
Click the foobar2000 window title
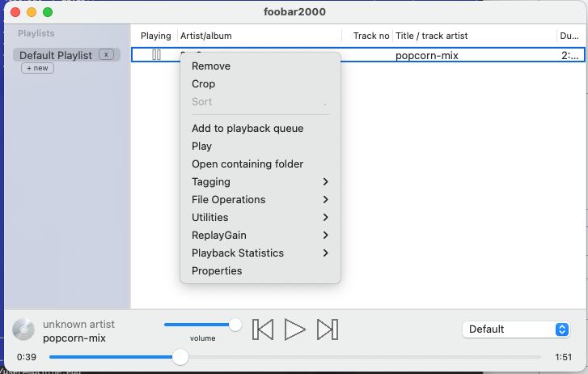[294, 11]
